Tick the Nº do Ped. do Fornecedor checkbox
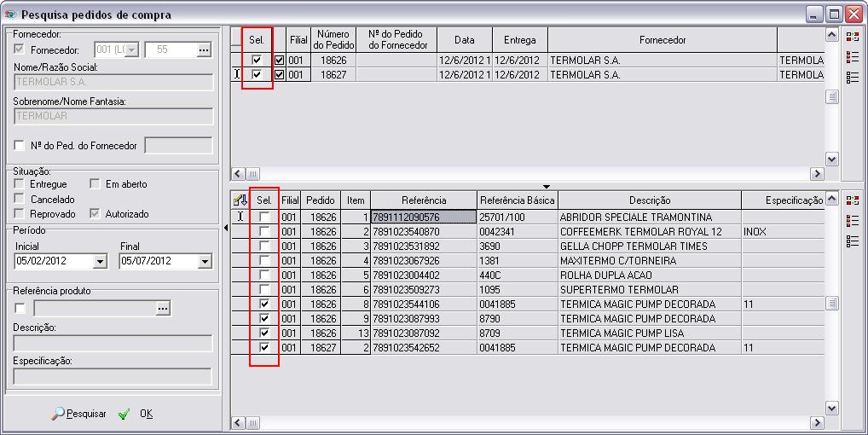 coord(20,146)
